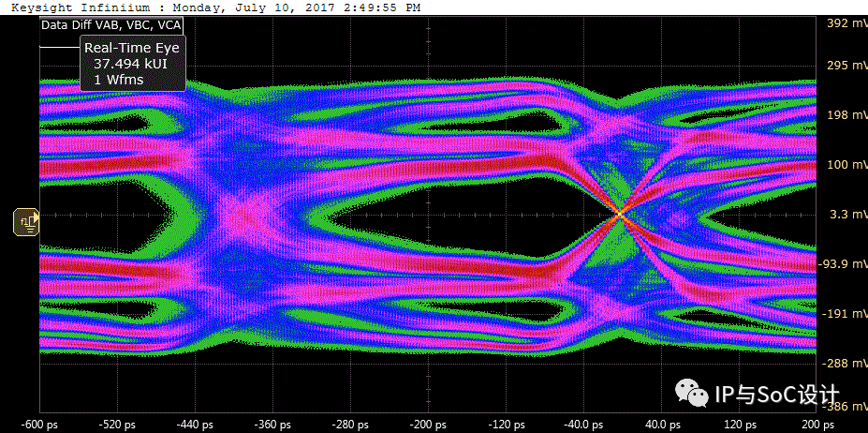Select the 'Data Diff VAB, VBC, VCA' label
This screenshot has height=433, width=868.
[x=110, y=25]
